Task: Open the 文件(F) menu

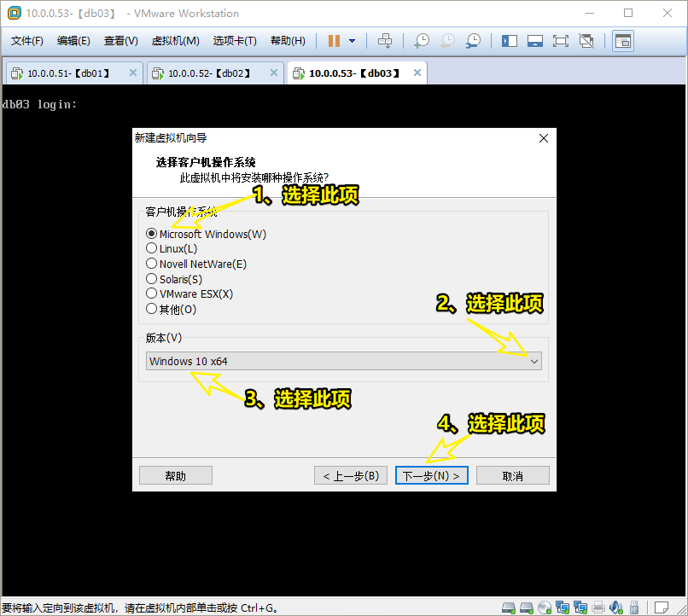Action: [26, 41]
